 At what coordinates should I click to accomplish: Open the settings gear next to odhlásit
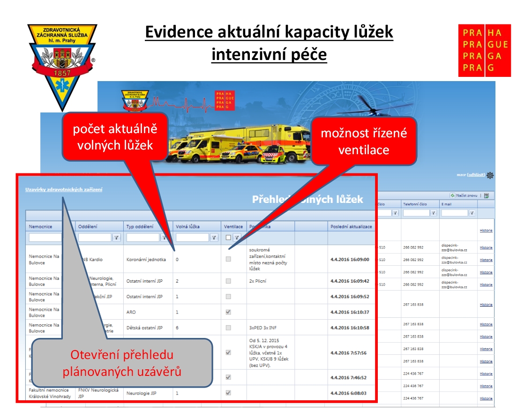pyautogui.click(x=490, y=175)
